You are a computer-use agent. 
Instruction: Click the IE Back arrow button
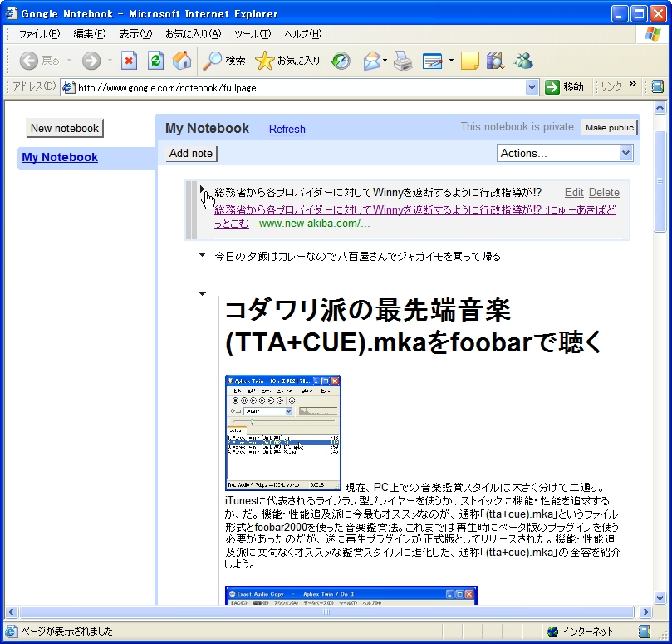pyautogui.click(x=29, y=61)
